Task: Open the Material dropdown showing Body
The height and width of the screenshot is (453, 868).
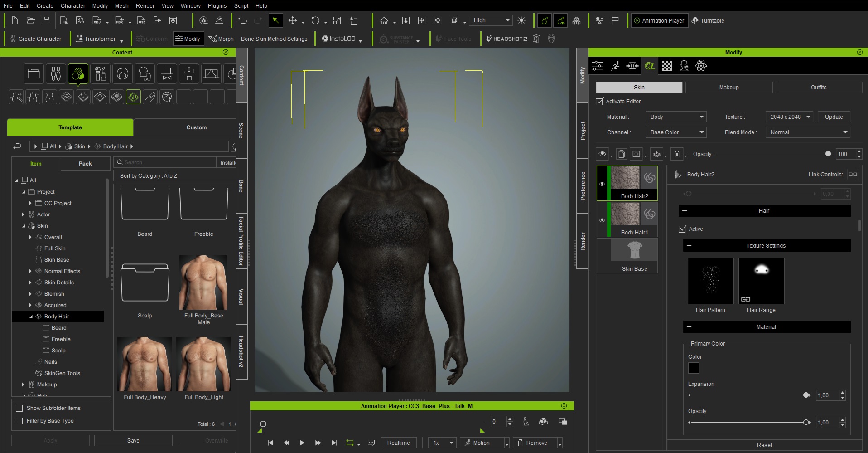Action: (676, 117)
